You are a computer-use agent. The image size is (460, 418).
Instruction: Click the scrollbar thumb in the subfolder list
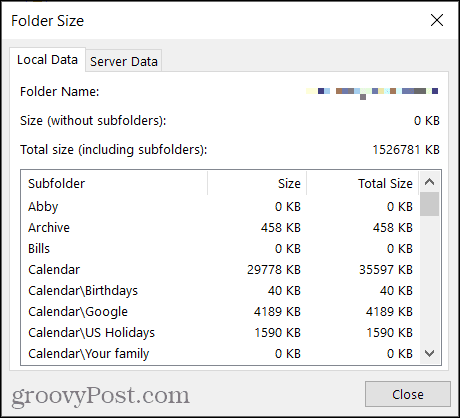(x=430, y=204)
